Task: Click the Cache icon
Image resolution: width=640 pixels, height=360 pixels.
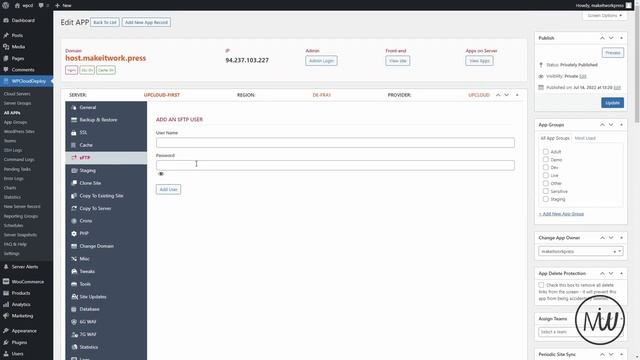Action: click(x=74, y=145)
